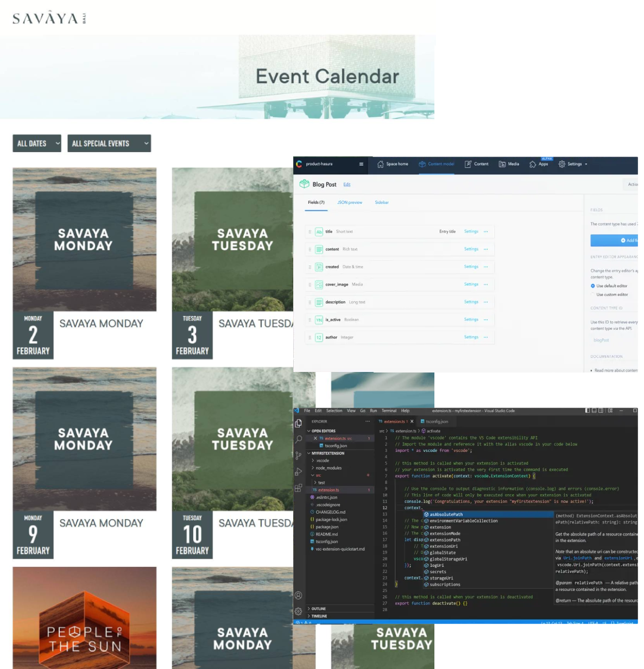Select extensionMode autocomplete suggestion
The height and width of the screenshot is (669, 644).
click(488, 534)
